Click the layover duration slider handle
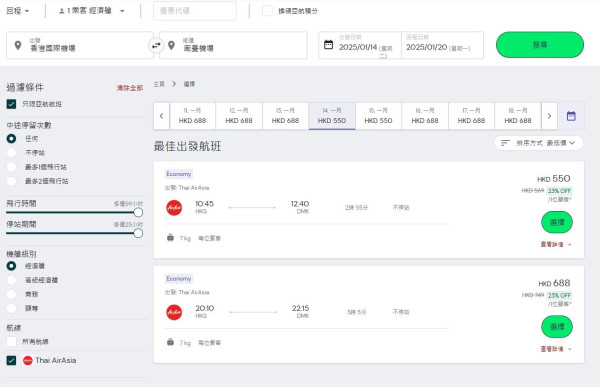This screenshot has width=600, height=387. pyautogui.click(x=139, y=233)
